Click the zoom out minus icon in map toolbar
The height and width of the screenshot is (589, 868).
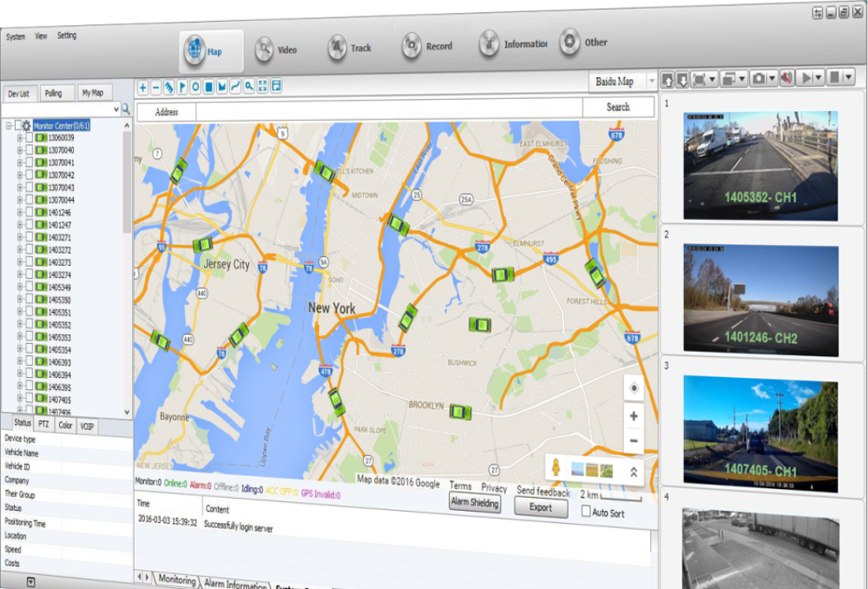point(156,88)
